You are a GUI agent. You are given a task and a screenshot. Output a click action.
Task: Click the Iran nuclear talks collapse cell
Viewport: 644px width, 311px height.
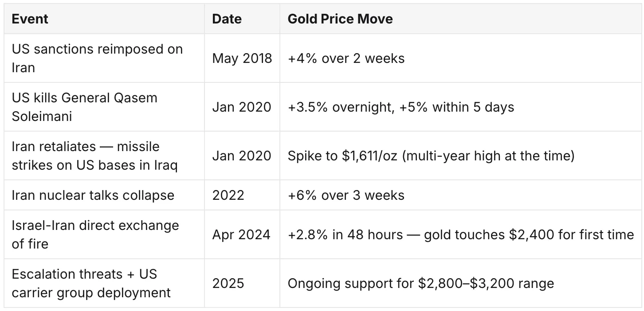(104, 195)
